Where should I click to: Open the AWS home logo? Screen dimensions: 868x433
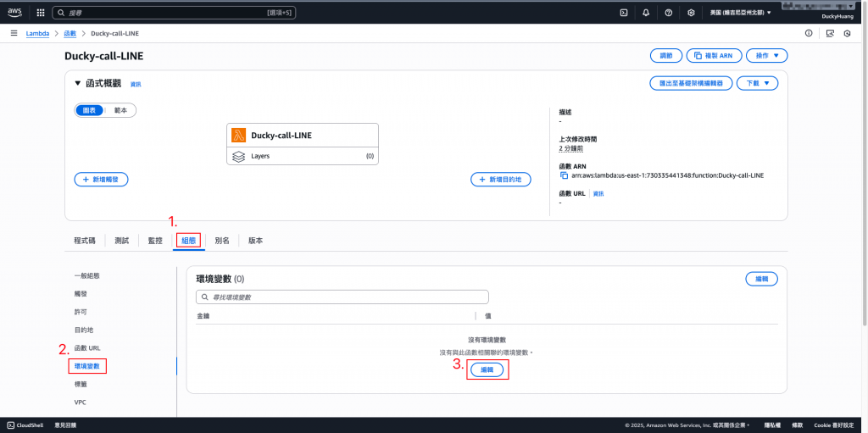point(15,12)
